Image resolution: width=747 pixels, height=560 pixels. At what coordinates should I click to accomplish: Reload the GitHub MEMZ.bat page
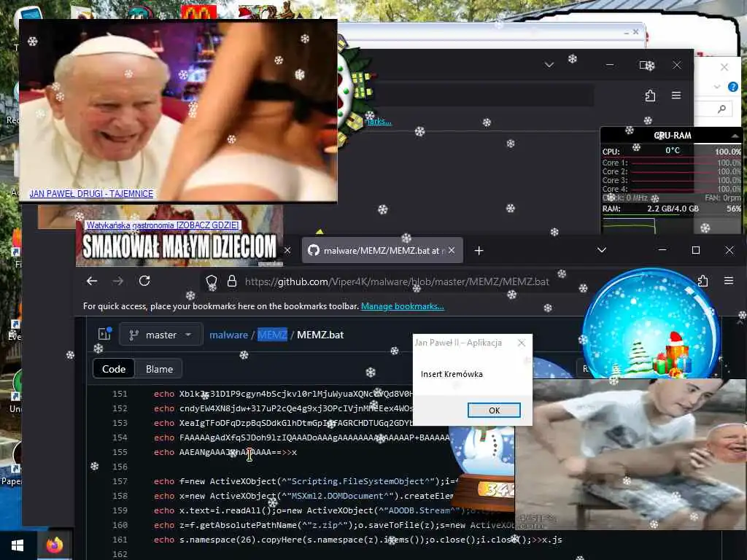pos(144,281)
